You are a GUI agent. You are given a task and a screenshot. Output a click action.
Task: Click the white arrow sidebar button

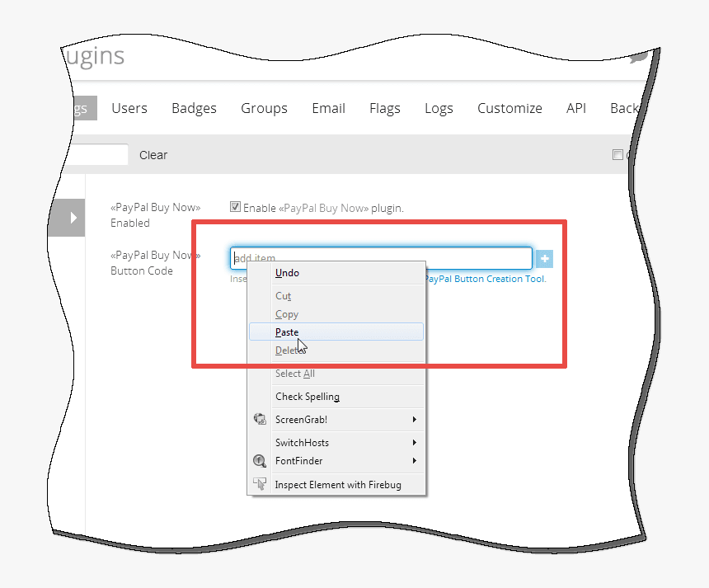[x=68, y=218]
